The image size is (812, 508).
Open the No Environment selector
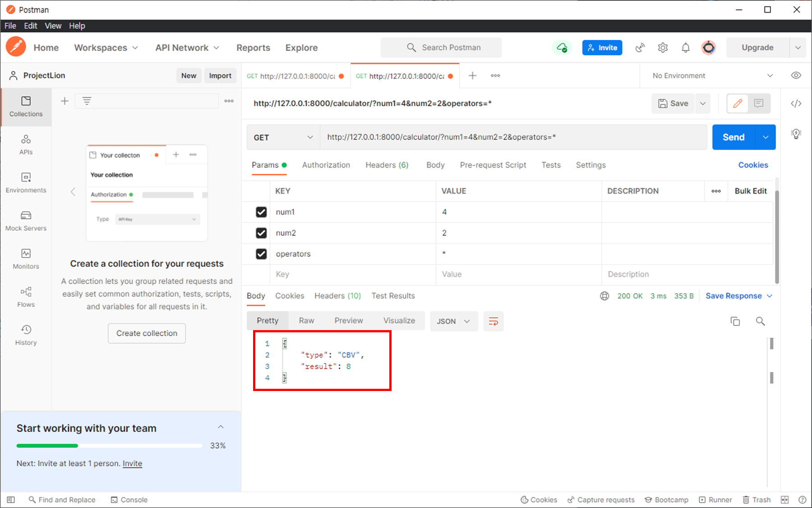[712, 75]
